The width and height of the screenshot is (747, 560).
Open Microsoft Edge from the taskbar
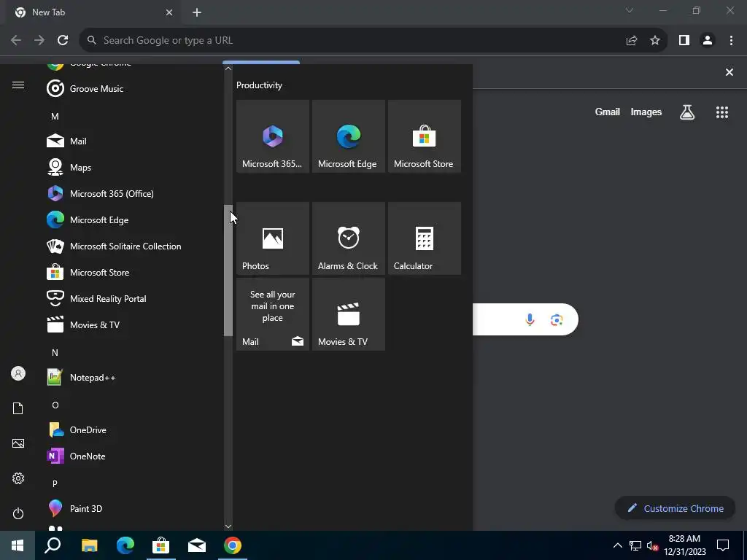coord(125,545)
